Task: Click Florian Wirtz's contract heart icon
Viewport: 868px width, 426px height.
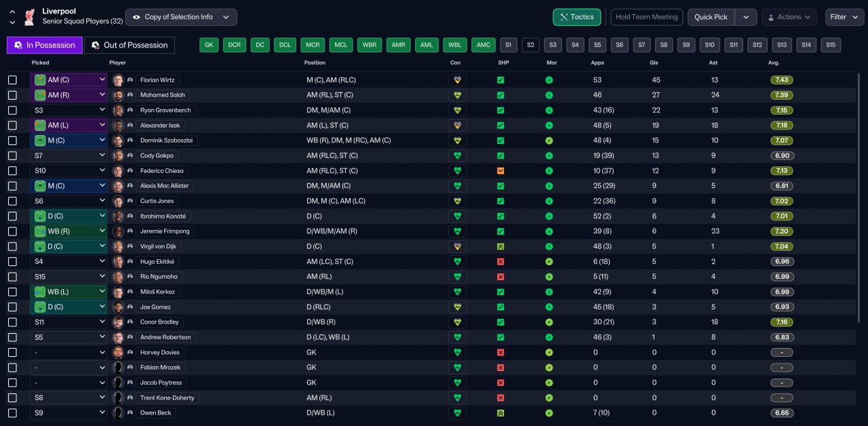Action: click(x=458, y=80)
